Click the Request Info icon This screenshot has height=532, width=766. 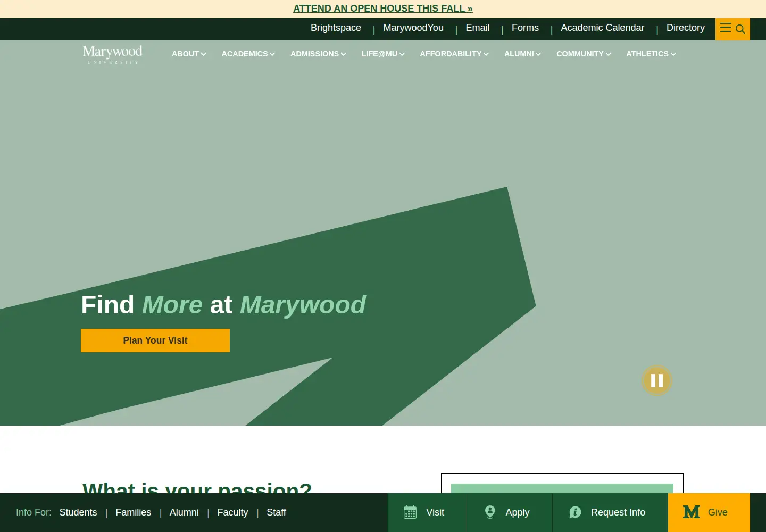[575, 512]
